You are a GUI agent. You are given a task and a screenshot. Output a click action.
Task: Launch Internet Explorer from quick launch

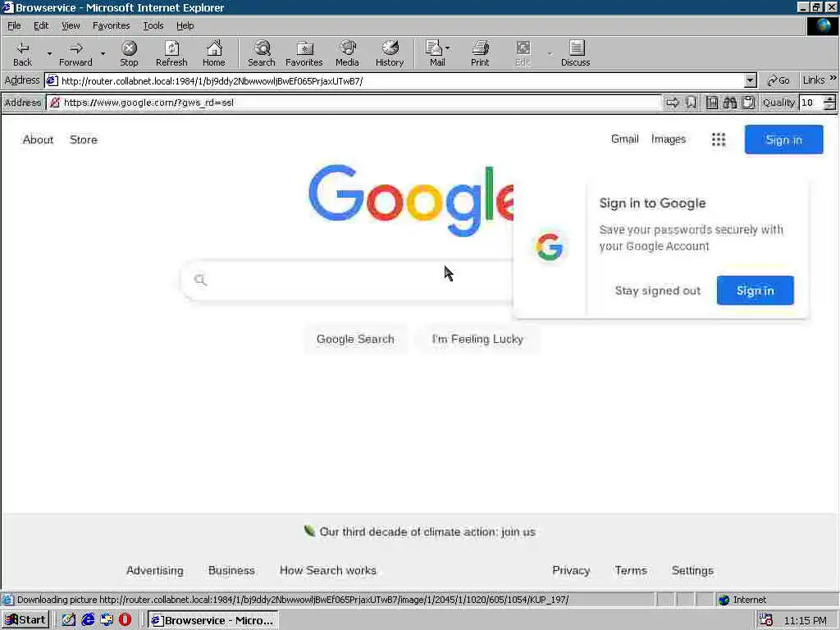point(87,620)
